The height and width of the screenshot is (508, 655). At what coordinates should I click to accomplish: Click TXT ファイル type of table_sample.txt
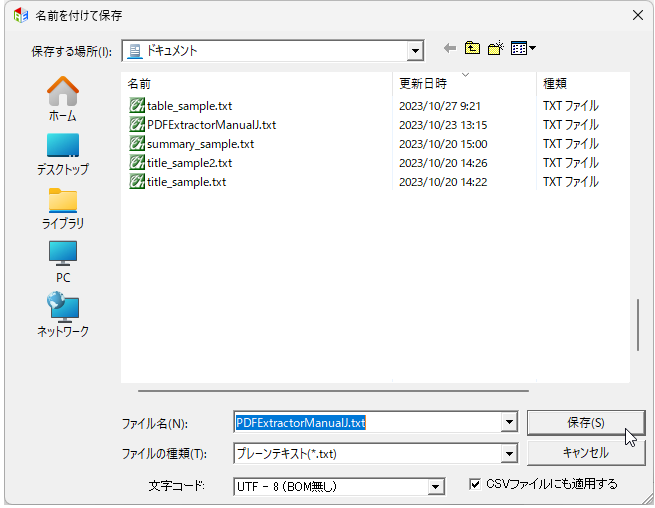(x=571, y=106)
